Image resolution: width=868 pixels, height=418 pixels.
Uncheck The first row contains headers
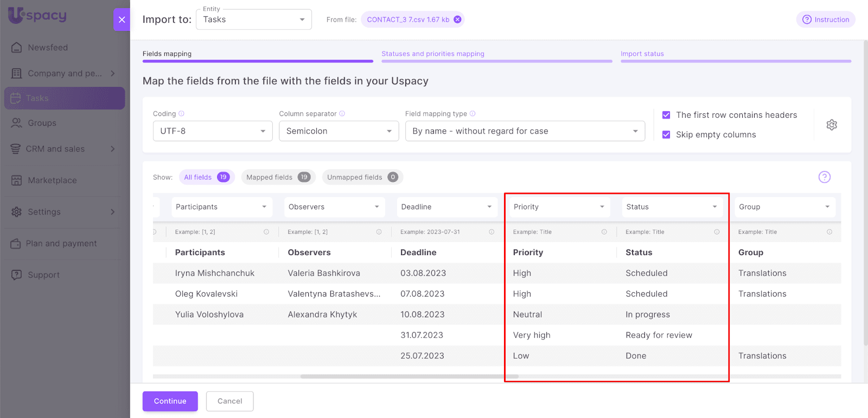click(x=666, y=115)
